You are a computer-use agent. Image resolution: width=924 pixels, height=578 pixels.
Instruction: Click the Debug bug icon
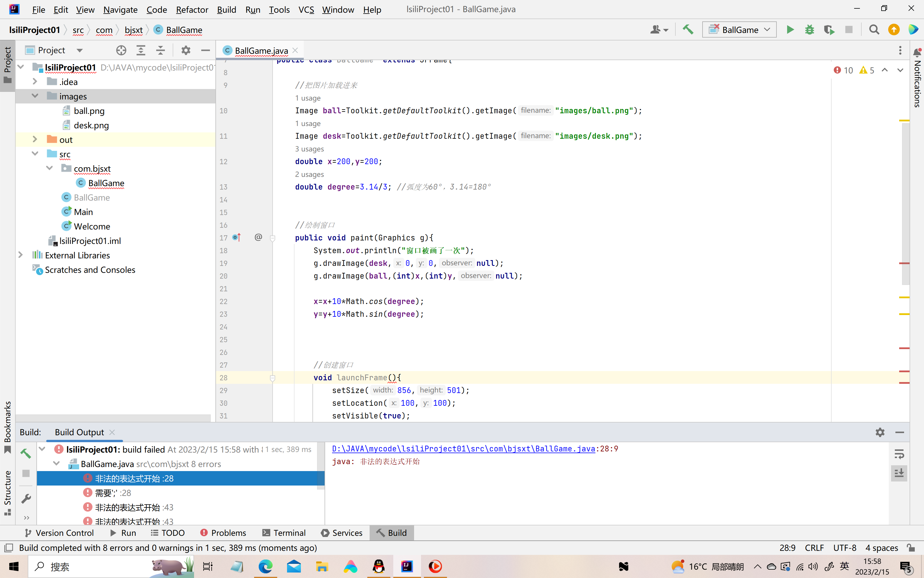[809, 30]
